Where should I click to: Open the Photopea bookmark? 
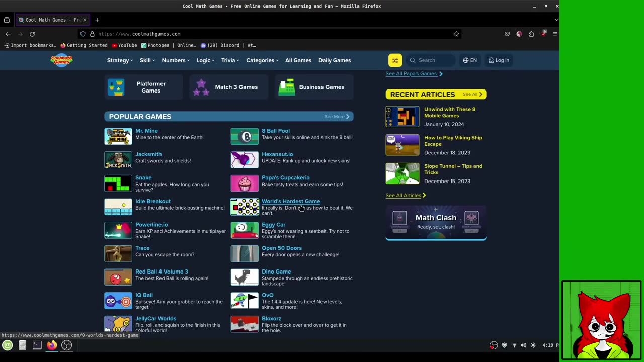tap(169, 45)
